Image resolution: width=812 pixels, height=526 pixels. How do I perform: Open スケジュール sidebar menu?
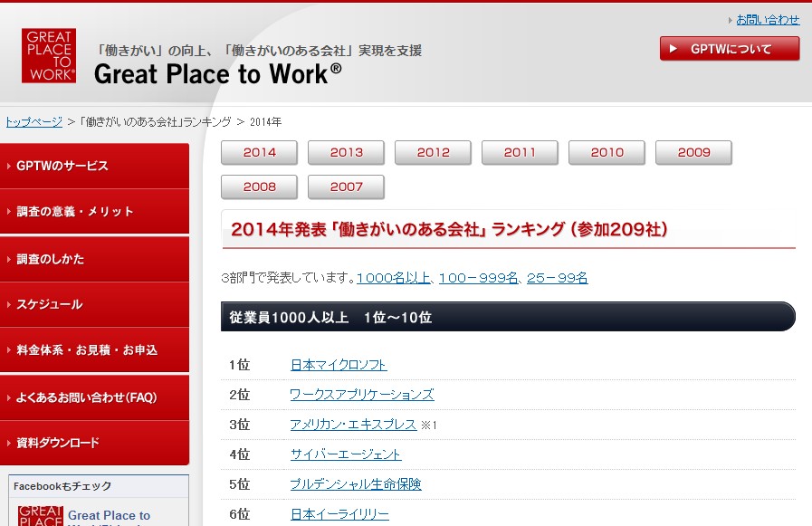pos(94,304)
